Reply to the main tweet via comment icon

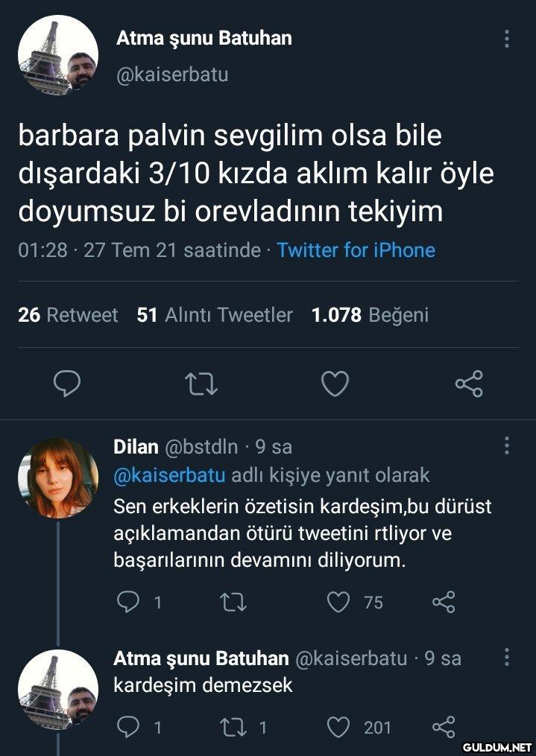[x=67, y=384]
